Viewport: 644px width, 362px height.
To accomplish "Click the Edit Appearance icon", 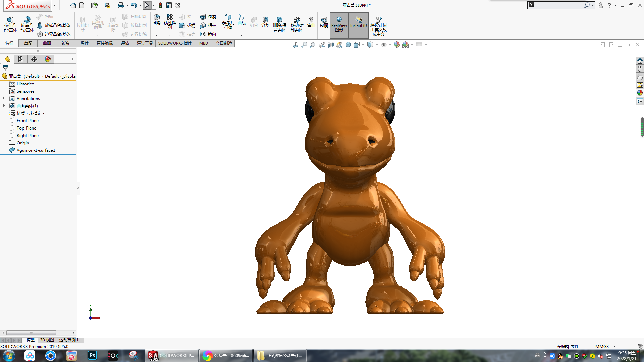I will point(397,45).
